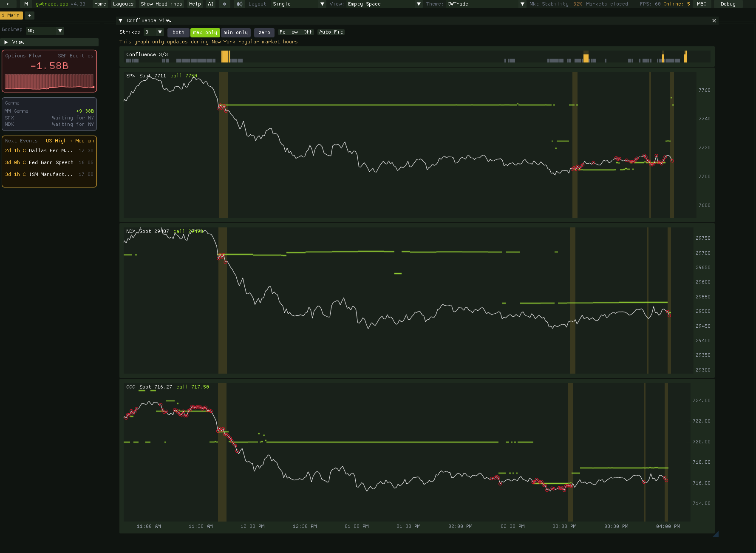The width and height of the screenshot is (756, 553).
Task: Click the Auto Fit button
Action: [x=331, y=32]
